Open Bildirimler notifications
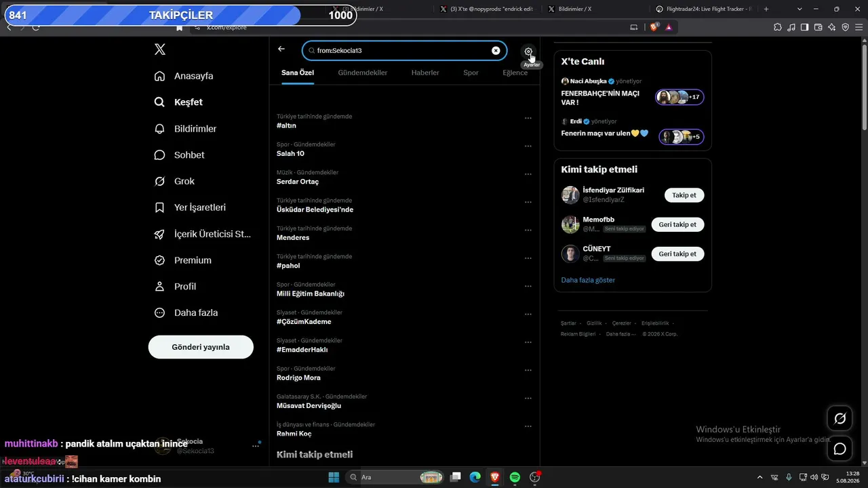The height and width of the screenshot is (488, 868). click(185, 129)
